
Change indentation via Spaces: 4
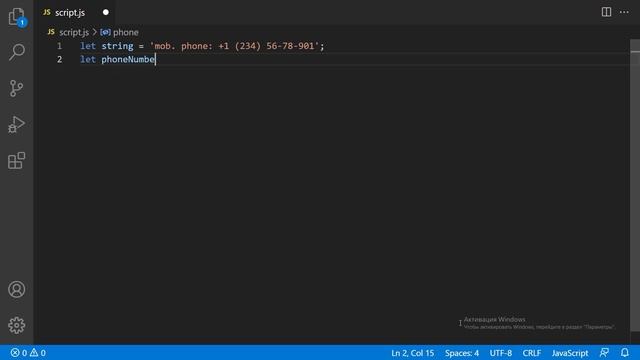[x=462, y=353]
